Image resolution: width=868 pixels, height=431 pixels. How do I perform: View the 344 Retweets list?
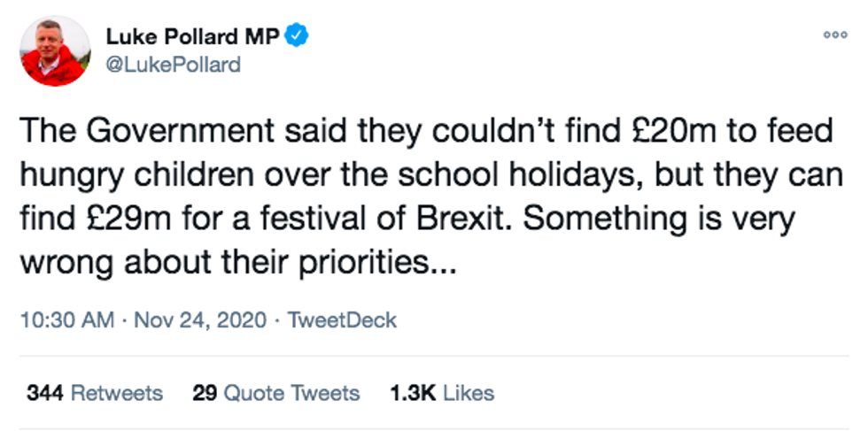tap(95, 393)
